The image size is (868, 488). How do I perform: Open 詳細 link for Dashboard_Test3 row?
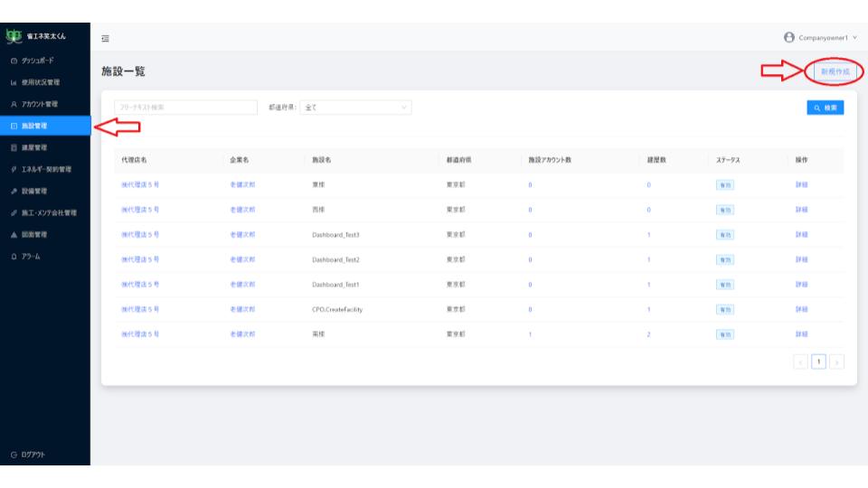pyautogui.click(x=801, y=234)
